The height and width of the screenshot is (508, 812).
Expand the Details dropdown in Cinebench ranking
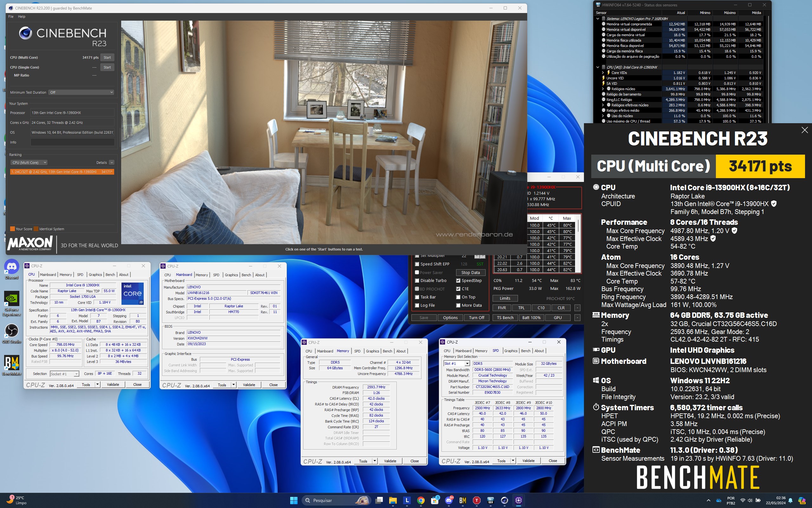point(112,163)
